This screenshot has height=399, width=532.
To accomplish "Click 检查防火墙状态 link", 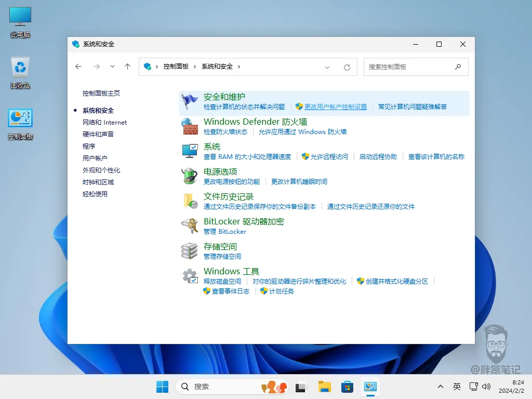I will tap(225, 131).
